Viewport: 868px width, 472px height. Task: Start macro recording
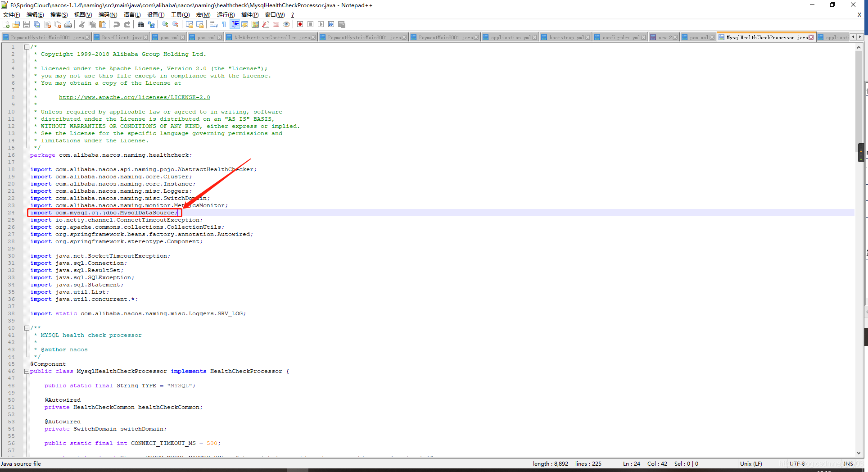pyautogui.click(x=300, y=24)
